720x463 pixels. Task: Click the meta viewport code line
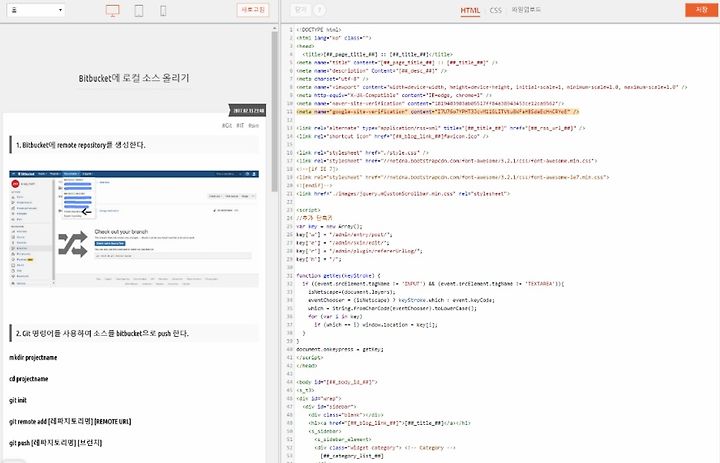[492, 87]
